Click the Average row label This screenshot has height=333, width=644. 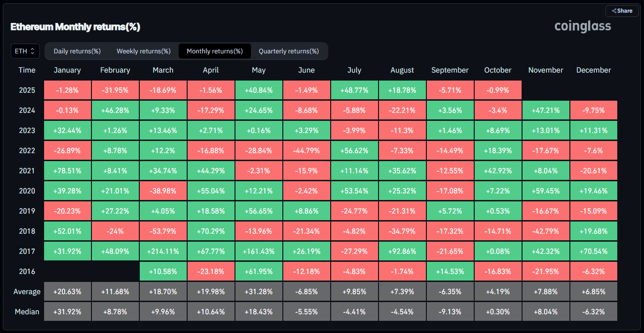tap(27, 292)
